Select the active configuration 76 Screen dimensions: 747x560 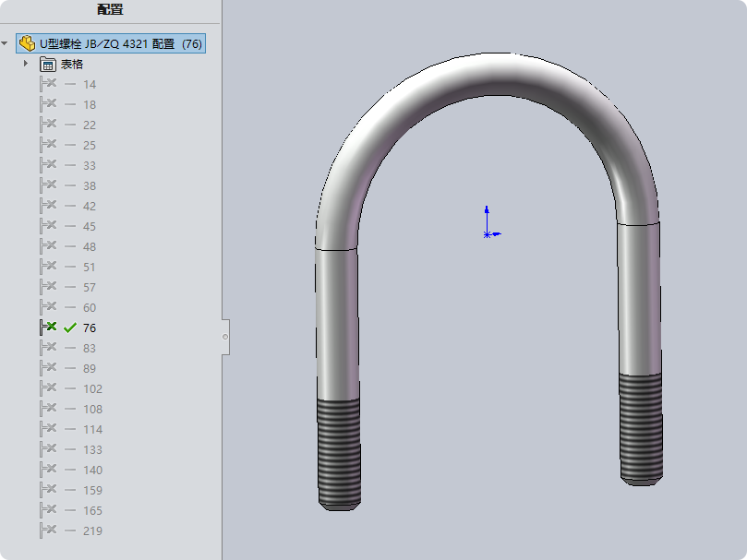pos(90,328)
